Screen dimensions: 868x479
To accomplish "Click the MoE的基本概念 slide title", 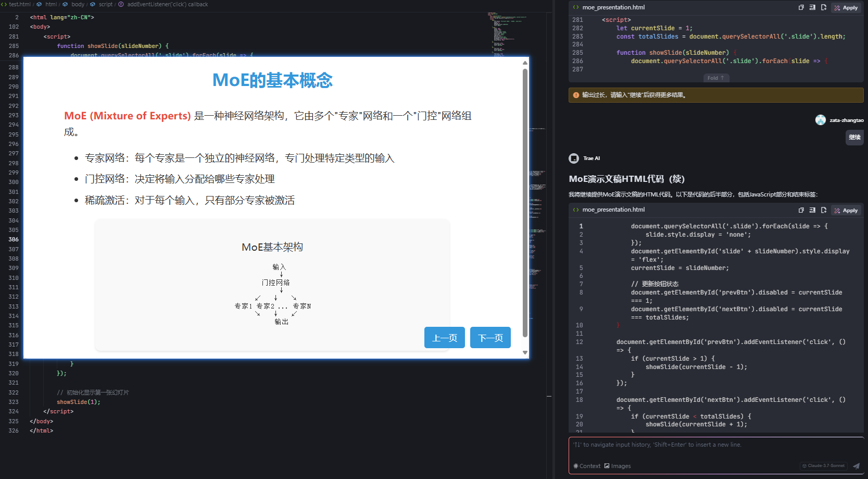I will click(272, 80).
